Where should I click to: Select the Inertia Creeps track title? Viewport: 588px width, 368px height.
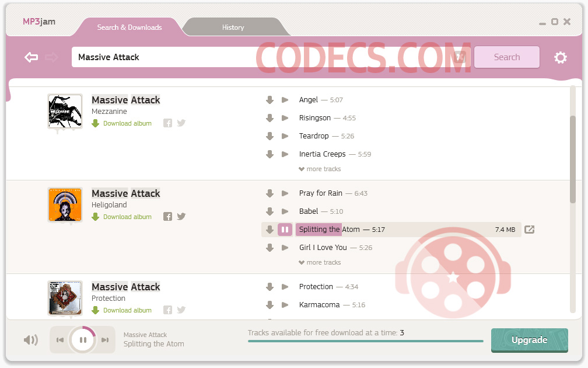tap(322, 154)
